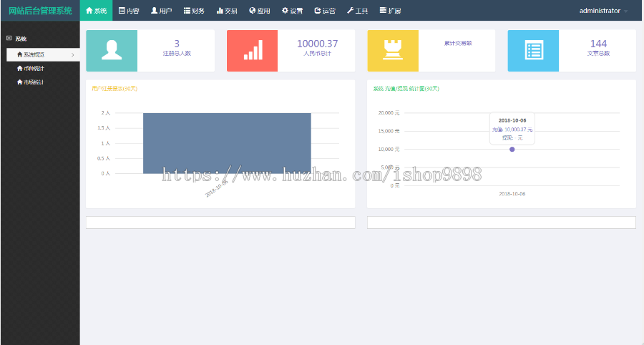
Task: Click the blue bar in registration chart
Action: coord(227,143)
